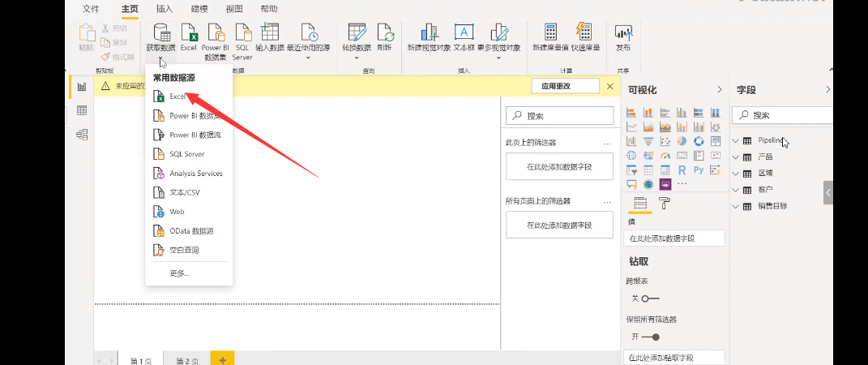Select the pie chart visual

(682, 140)
